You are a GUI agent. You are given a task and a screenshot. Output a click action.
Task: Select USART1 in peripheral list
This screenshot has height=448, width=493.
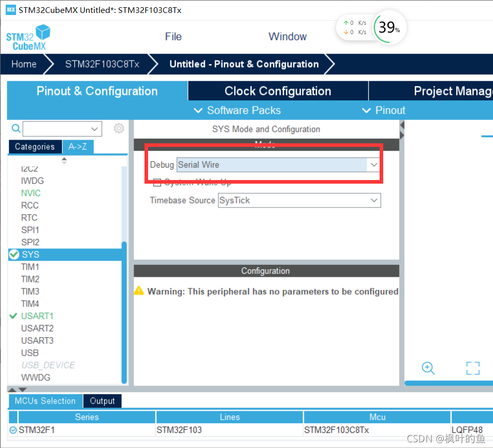[37, 316]
